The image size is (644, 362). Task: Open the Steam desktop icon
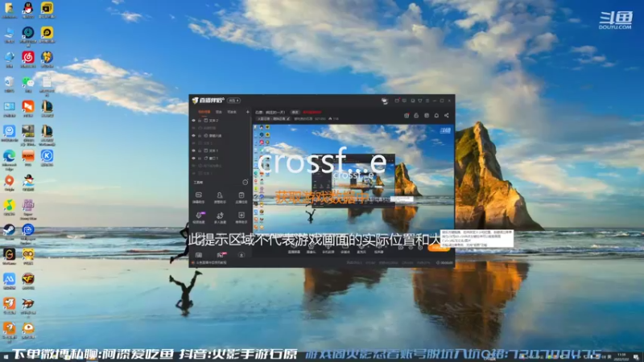point(9,232)
